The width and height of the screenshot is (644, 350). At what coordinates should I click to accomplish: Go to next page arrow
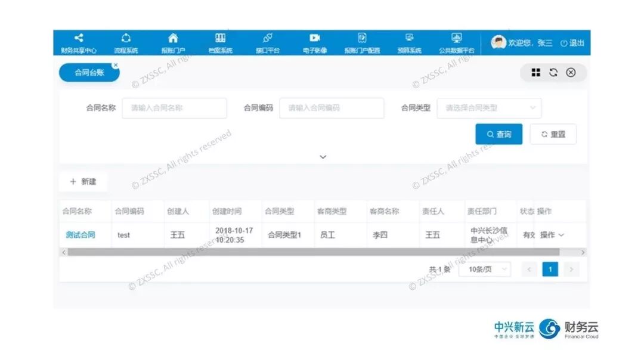tap(571, 270)
